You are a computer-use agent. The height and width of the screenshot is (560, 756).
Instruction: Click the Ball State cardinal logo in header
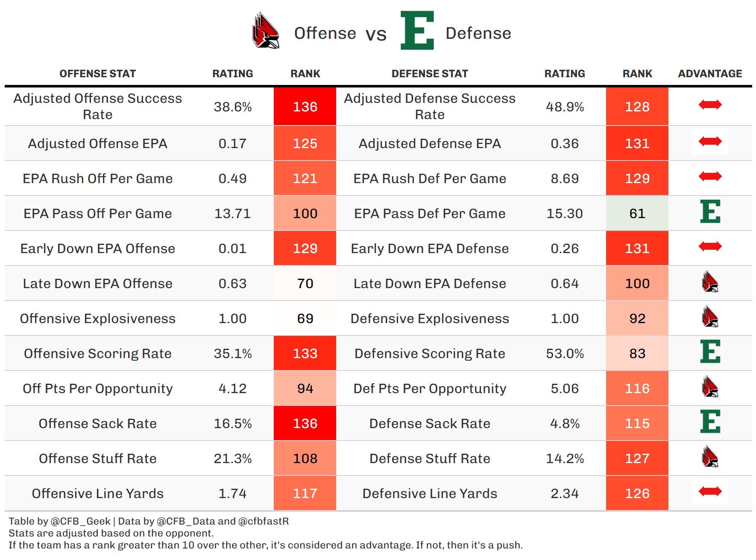tap(265, 31)
